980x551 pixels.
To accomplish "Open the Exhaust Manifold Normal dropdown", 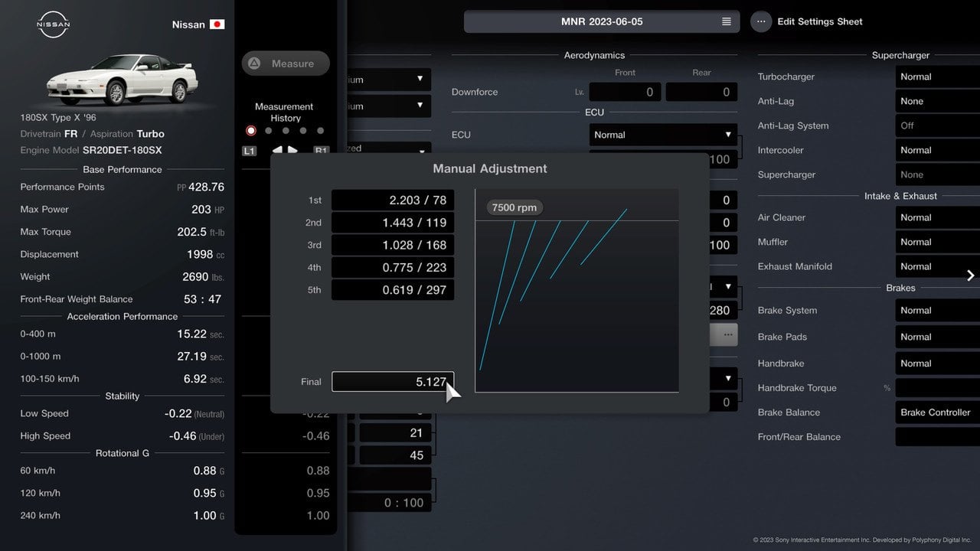I will coord(937,266).
